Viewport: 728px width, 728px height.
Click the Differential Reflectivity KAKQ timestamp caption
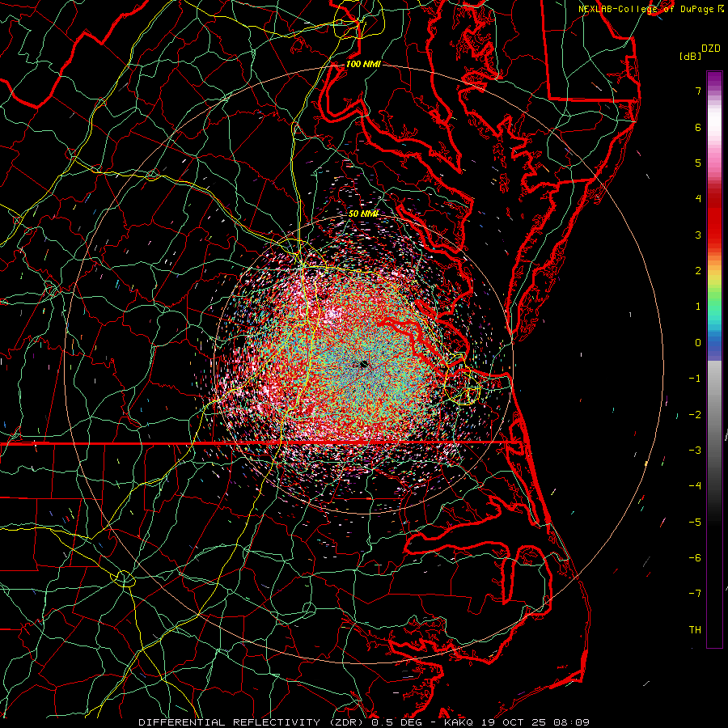click(364, 722)
